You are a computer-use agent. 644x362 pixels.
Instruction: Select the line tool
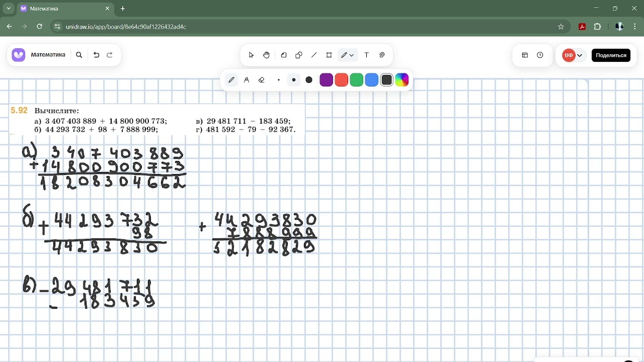click(x=314, y=55)
